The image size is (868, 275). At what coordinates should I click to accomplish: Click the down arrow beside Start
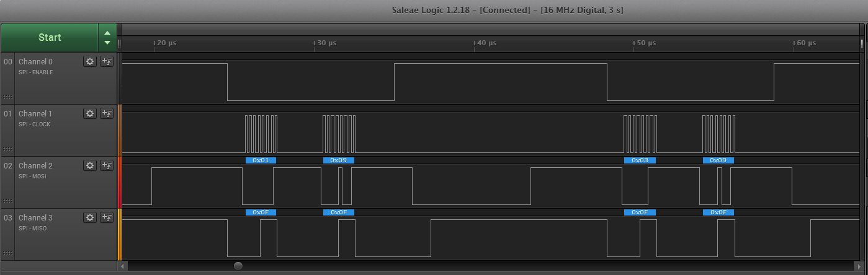click(107, 43)
